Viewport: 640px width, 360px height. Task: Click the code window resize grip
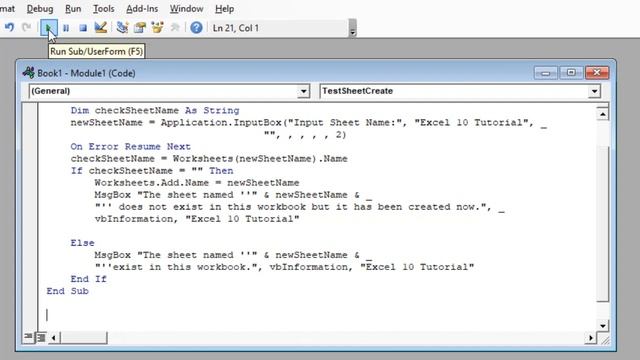click(605, 340)
